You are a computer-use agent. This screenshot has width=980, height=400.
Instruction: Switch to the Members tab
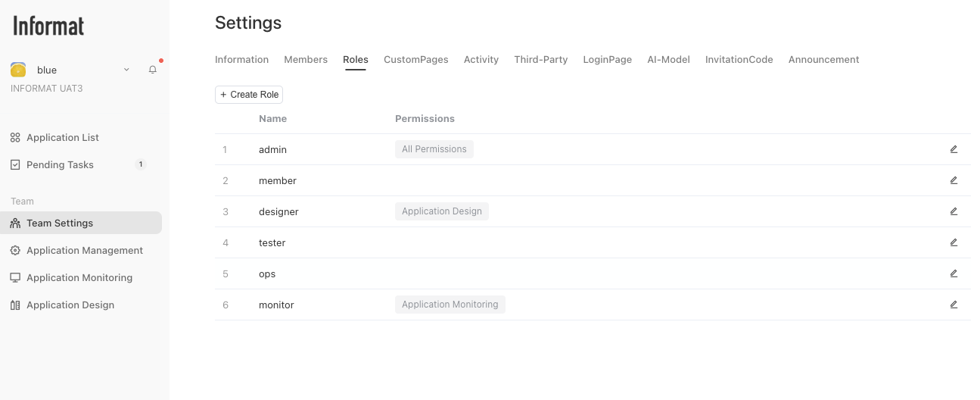pyautogui.click(x=306, y=60)
